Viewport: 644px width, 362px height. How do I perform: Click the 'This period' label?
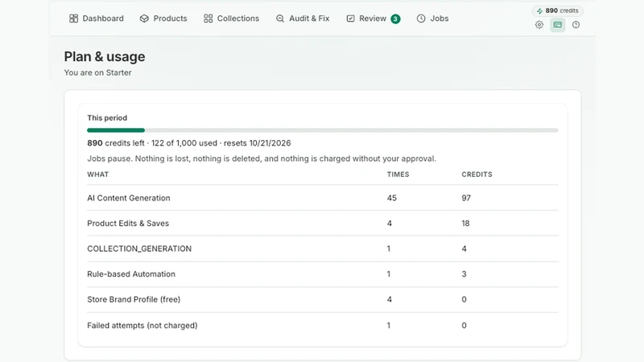(x=107, y=117)
